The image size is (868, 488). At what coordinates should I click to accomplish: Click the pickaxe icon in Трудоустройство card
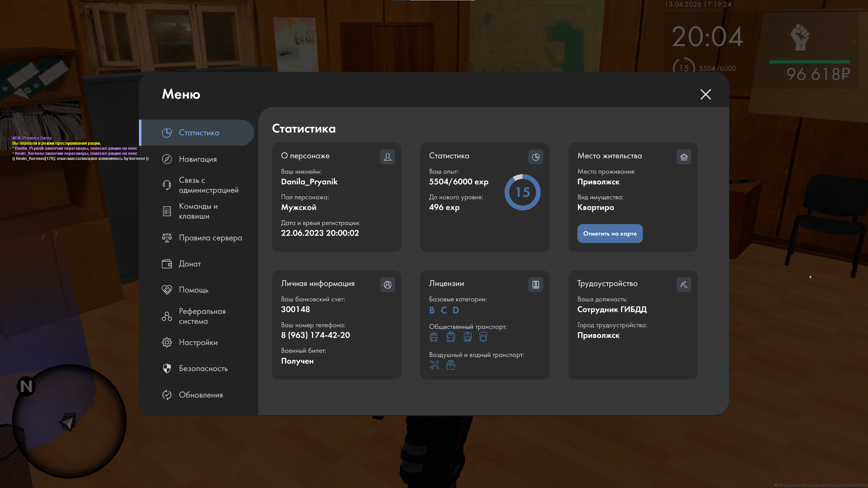[684, 285]
